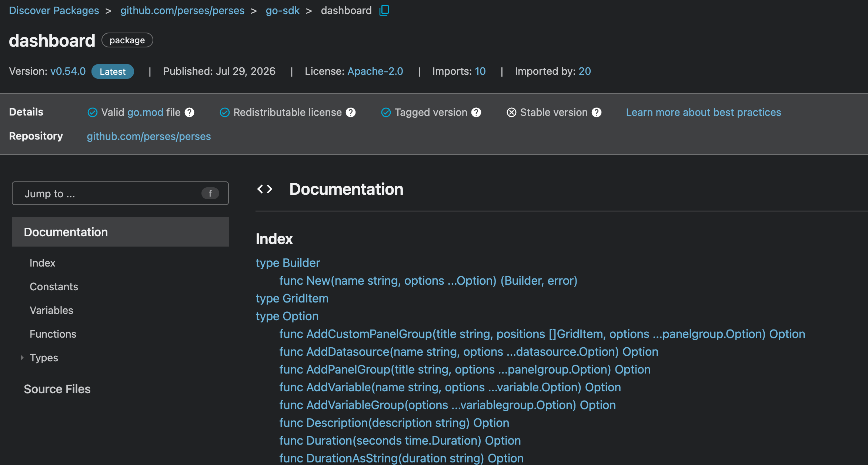
Task: Open help icon beside Redistributable license
Action: click(351, 113)
